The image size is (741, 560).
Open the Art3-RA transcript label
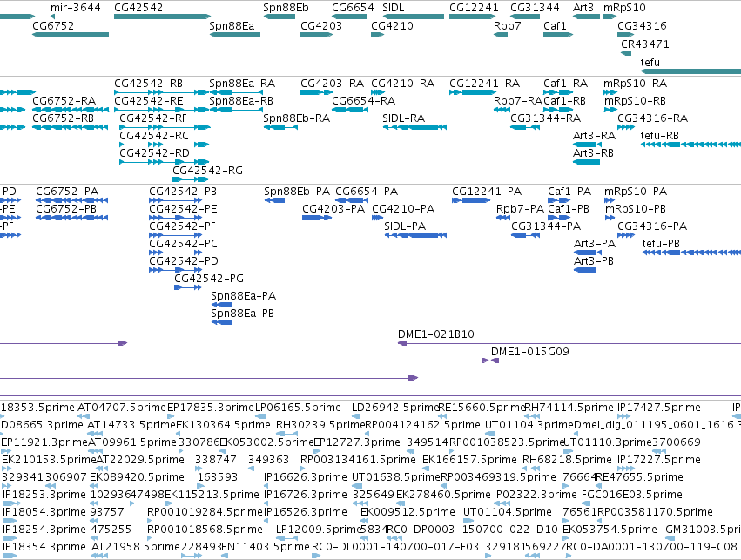pos(594,136)
